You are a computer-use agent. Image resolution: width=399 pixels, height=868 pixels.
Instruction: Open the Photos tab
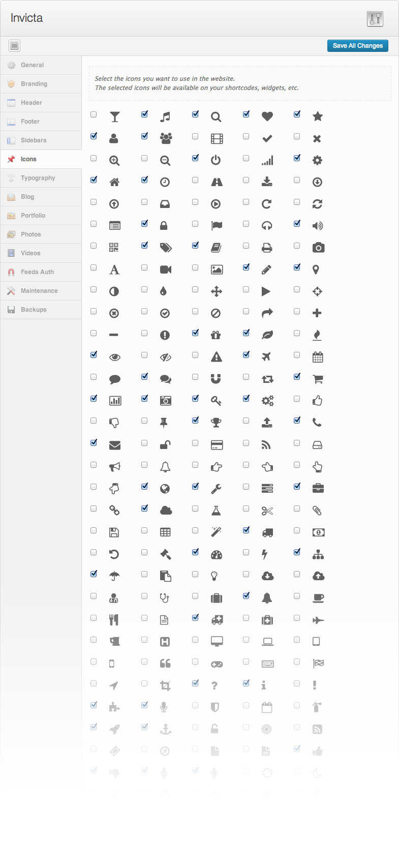(41, 234)
